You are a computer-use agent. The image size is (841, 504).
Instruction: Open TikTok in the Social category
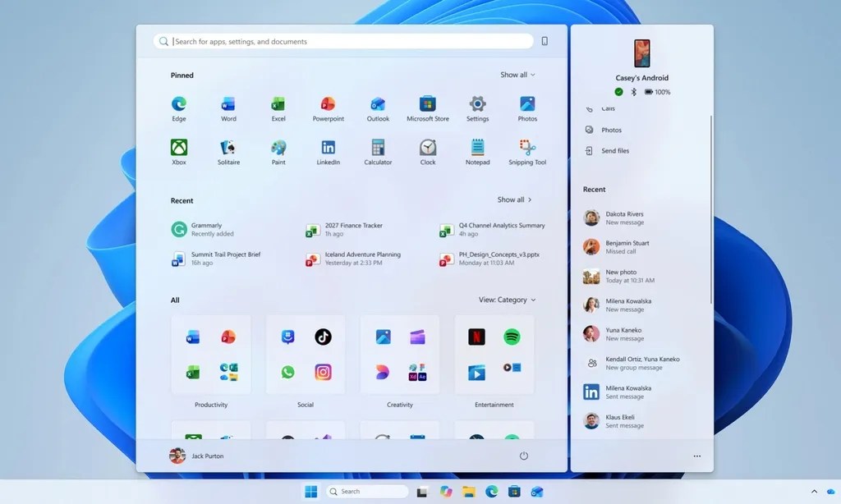pyautogui.click(x=323, y=337)
